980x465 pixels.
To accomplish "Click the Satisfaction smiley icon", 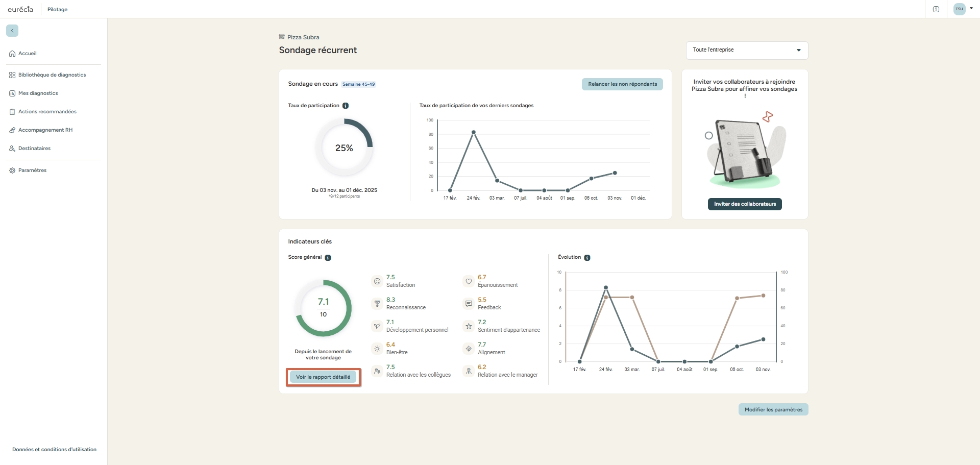I will click(x=377, y=281).
